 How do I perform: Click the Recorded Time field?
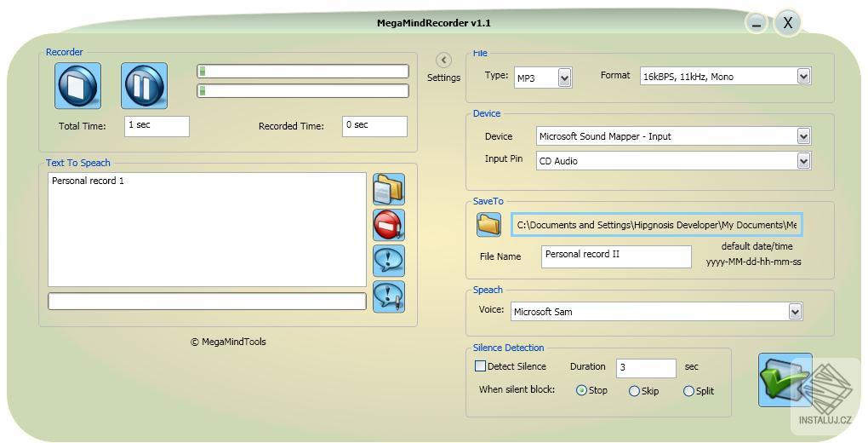click(374, 126)
